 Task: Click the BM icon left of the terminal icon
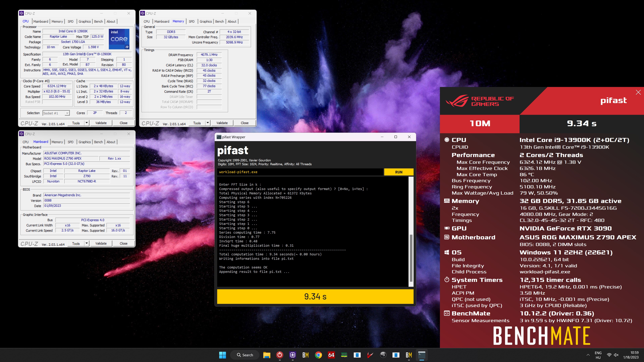click(409, 355)
